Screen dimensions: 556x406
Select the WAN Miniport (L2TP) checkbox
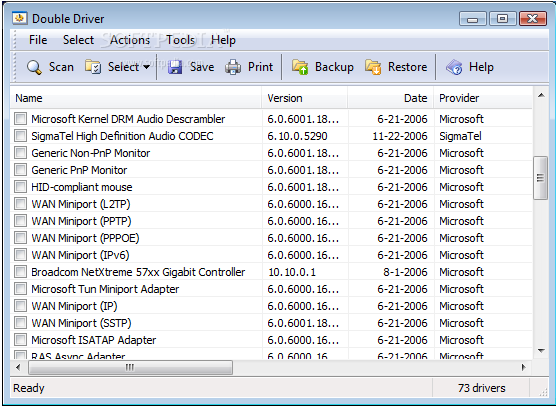(20, 204)
